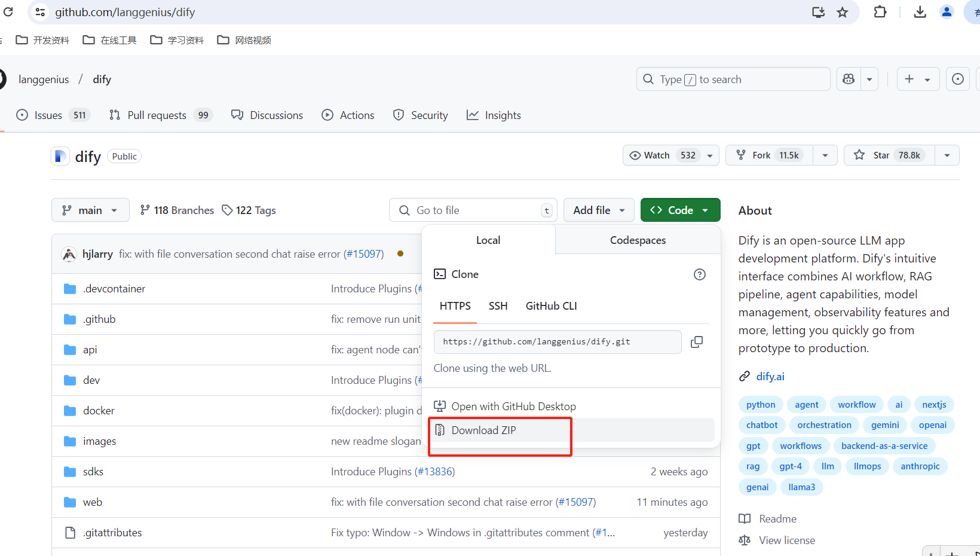Expand the Add file dropdown
980x556 pixels.
tap(599, 210)
